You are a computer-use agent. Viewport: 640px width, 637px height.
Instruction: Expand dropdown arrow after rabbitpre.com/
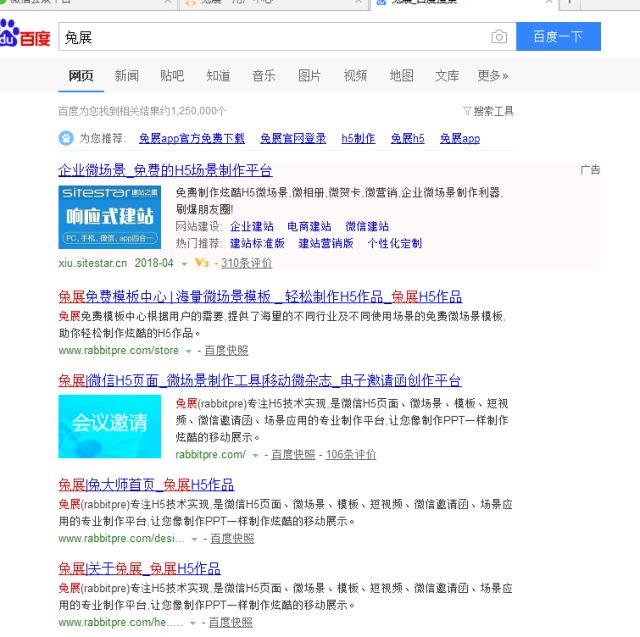click(x=256, y=455)
